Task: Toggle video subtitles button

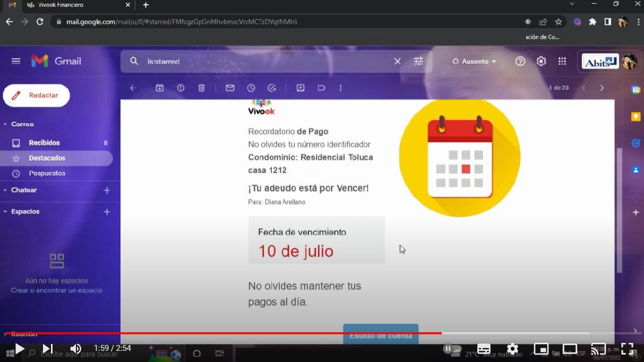Action: (x=484, y=349)
